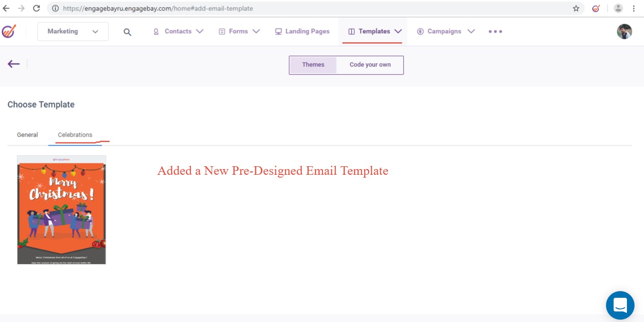Screen dimensions: 644x322
Task: Show more modules via ellipsis
Action: tap(495, 31)
